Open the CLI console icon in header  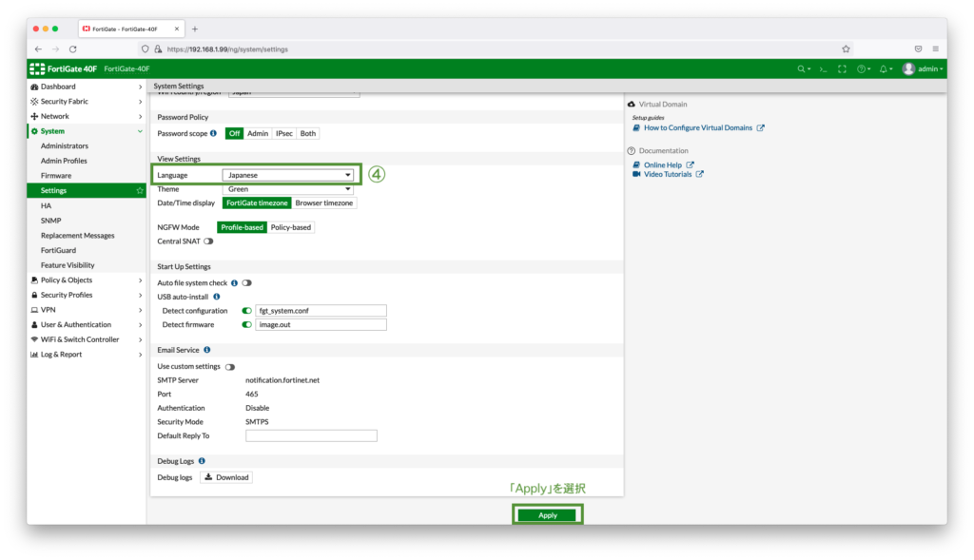tap(823, 68)
